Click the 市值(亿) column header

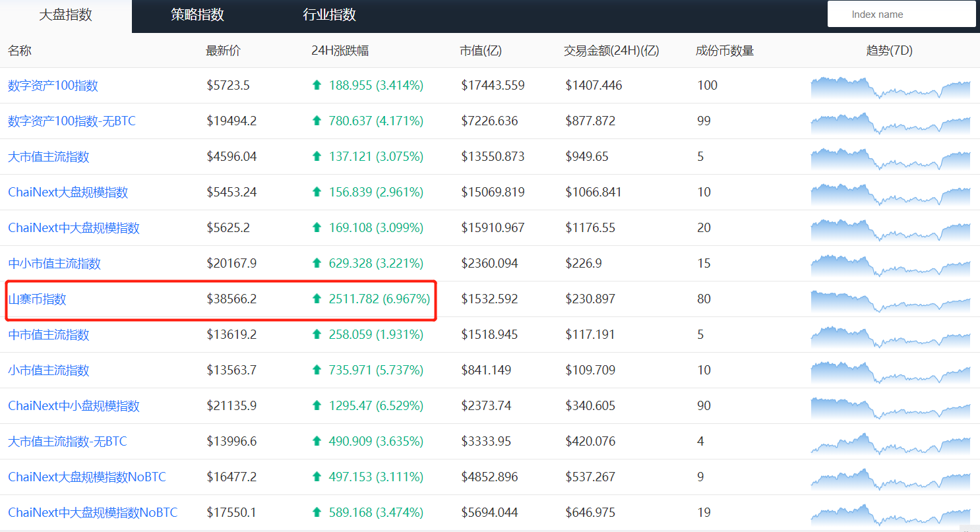click(x=481, y=51)
